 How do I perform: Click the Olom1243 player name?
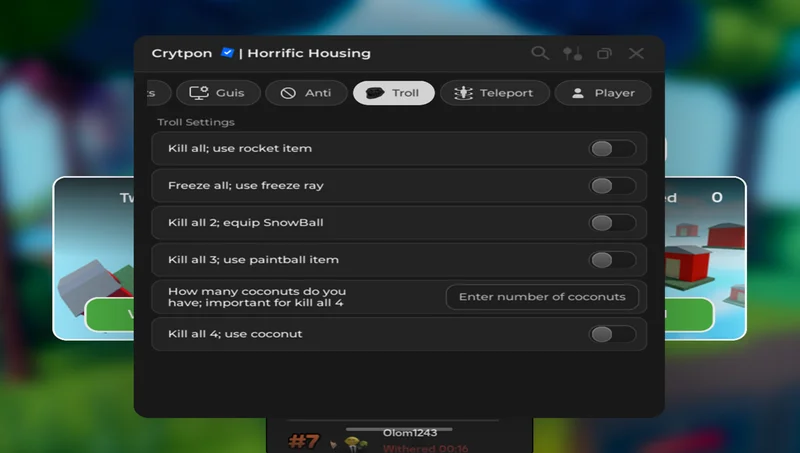coord(410,433)
